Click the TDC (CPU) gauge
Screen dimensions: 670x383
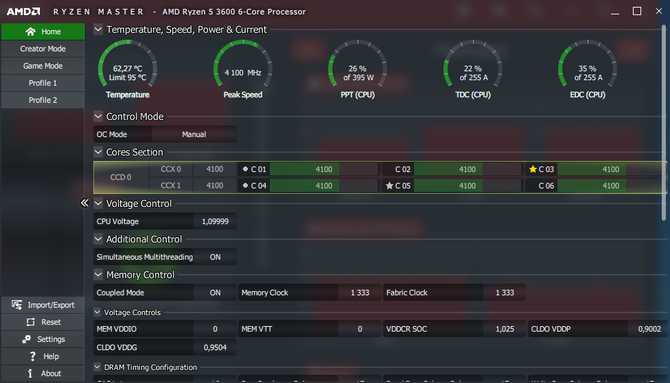pyautogui.click(x=473, y=64)
